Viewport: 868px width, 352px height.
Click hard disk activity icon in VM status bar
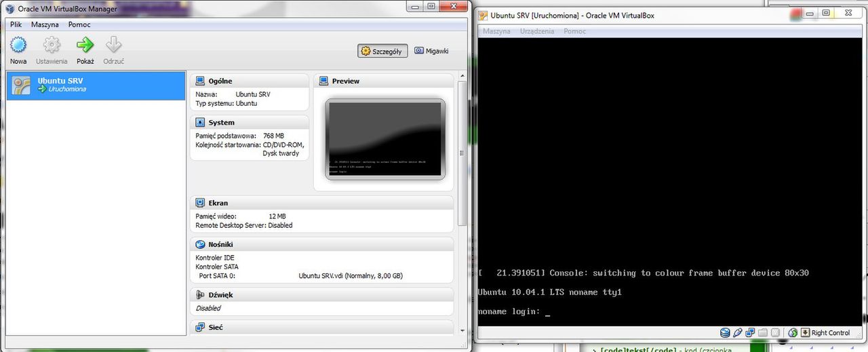[x=725, y=332]
